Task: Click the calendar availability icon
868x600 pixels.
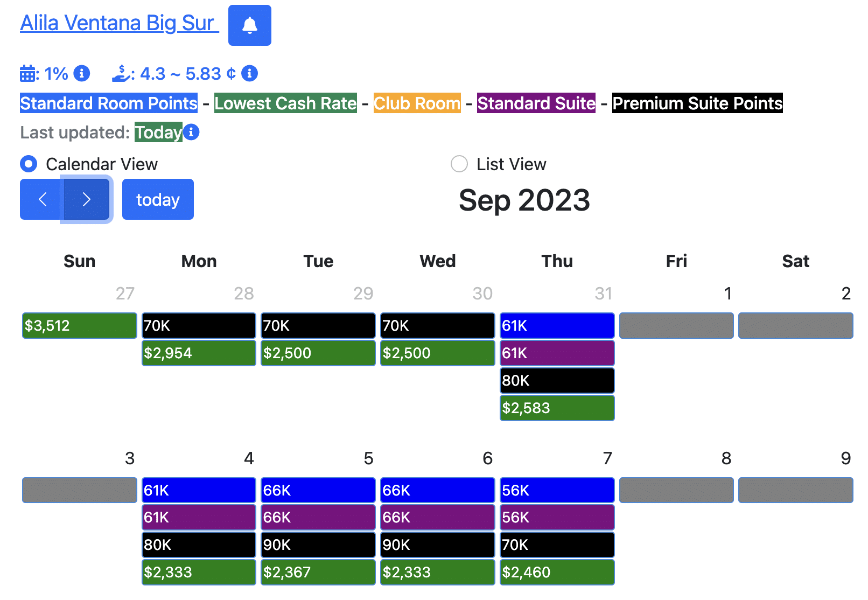Action: pos(27,74)
